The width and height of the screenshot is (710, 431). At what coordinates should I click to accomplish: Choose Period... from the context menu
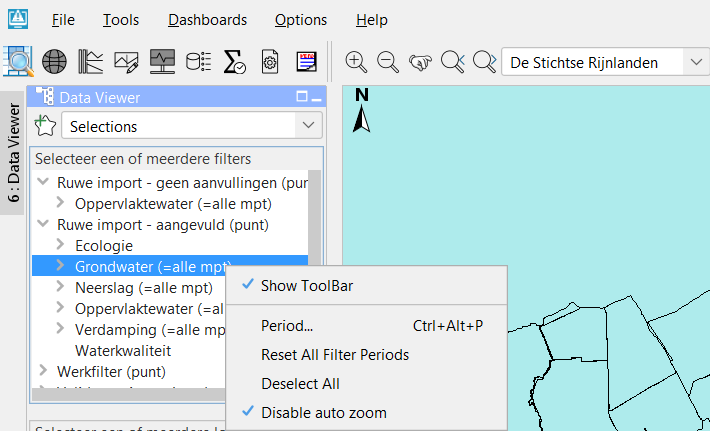(x=287, y=326)
